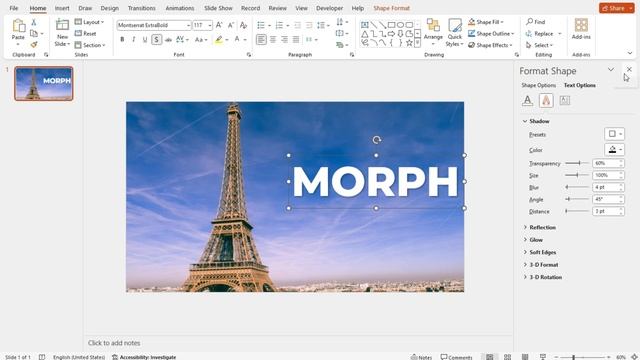The height and width of the screenshot is (360, 640).
Task: Toggle Strikethrough formatting
Action: pos(168,40)
